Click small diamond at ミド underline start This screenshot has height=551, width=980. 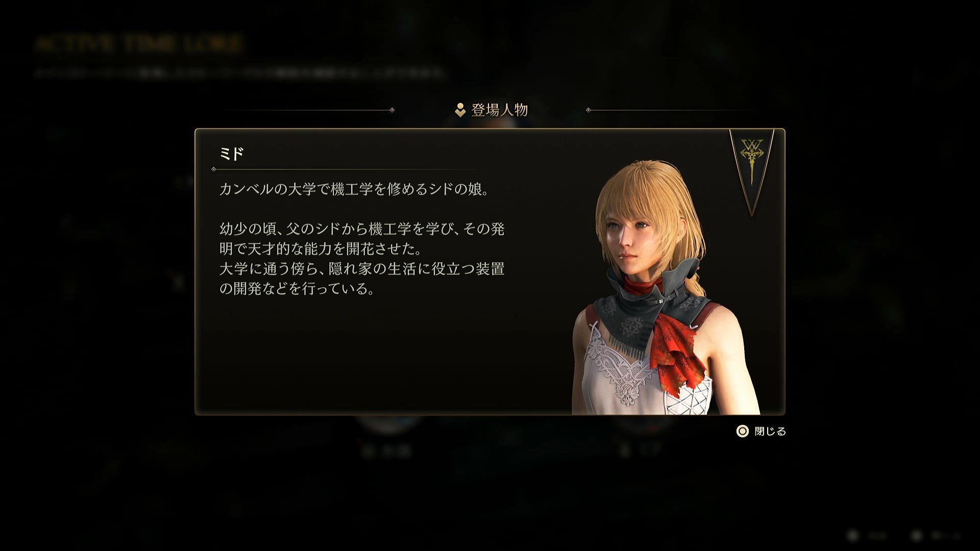213,169
